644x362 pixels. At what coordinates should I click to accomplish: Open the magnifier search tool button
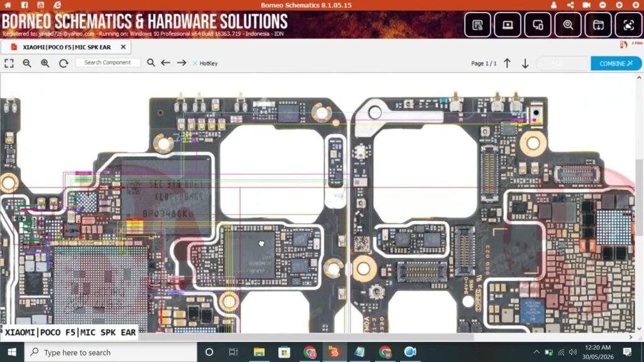568,25
